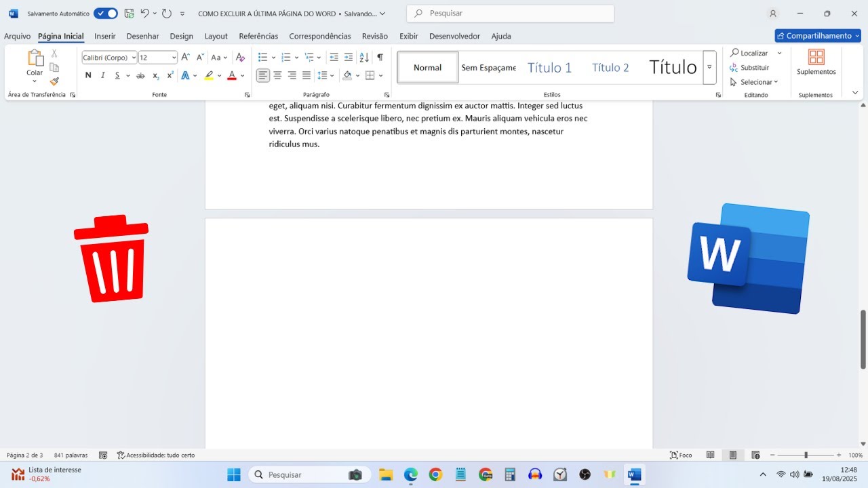Increase font size with the A-up icon
The image size is (868, 488).
[185, 58]
